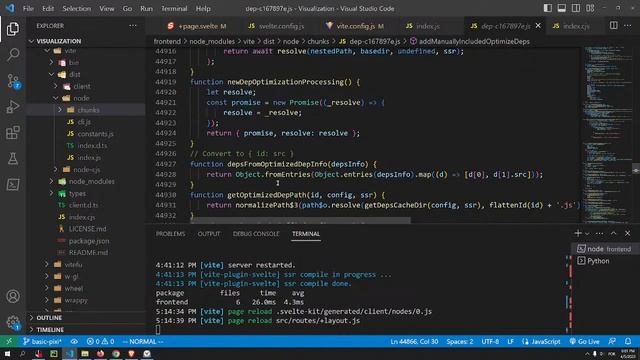This screenshot has height=360, width=640.
Task: Click the eye icon in status bar
Action: (74, 341)
